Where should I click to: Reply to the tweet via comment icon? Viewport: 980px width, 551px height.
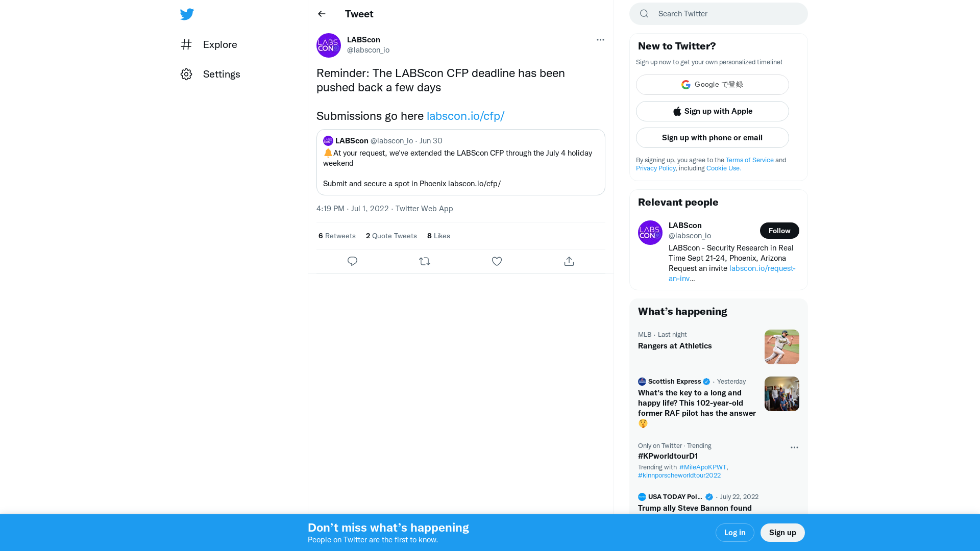click(x=352, y=261)
